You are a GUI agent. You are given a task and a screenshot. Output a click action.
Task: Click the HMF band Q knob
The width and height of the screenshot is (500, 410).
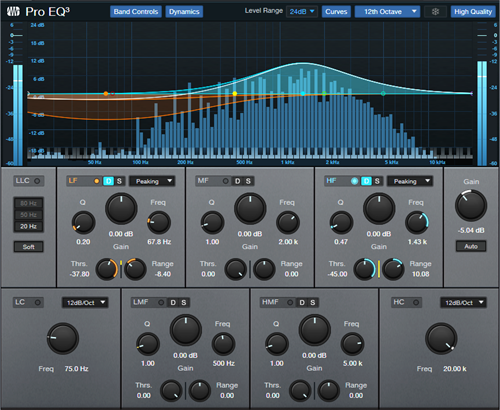[x=276, y=344]
